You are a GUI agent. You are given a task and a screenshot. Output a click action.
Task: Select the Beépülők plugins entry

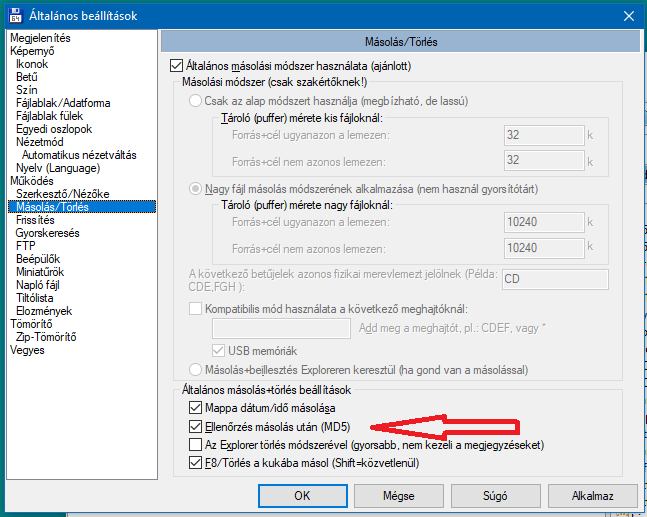(40, 258)
